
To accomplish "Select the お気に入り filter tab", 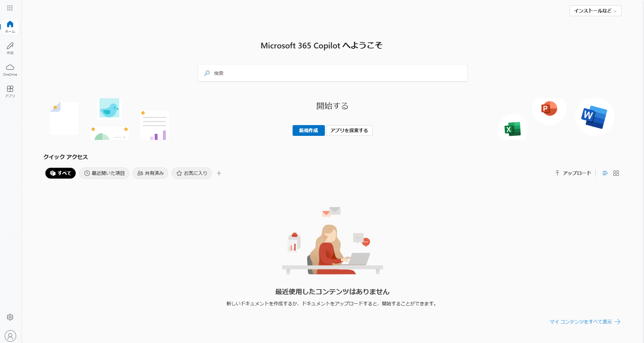I will [192, 173].
